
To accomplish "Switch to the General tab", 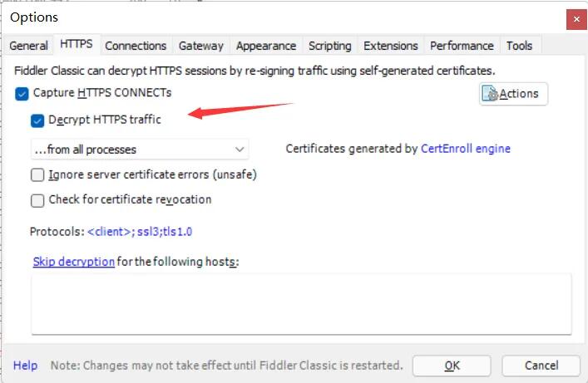I will point(29,46).
